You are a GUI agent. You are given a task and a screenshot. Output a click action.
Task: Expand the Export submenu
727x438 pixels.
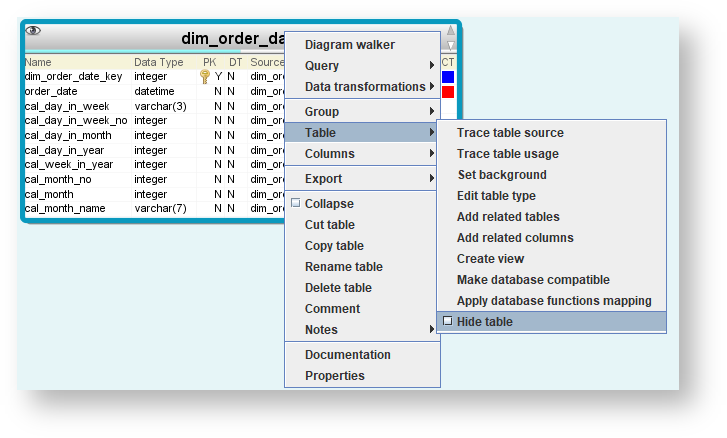(362, 178)
